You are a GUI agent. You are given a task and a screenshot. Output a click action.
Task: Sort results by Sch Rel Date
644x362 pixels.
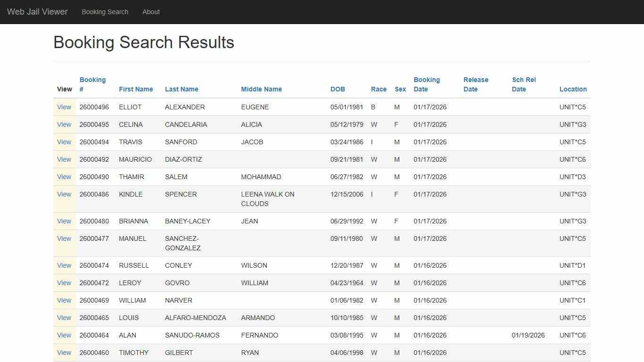[x=524, y=84]
